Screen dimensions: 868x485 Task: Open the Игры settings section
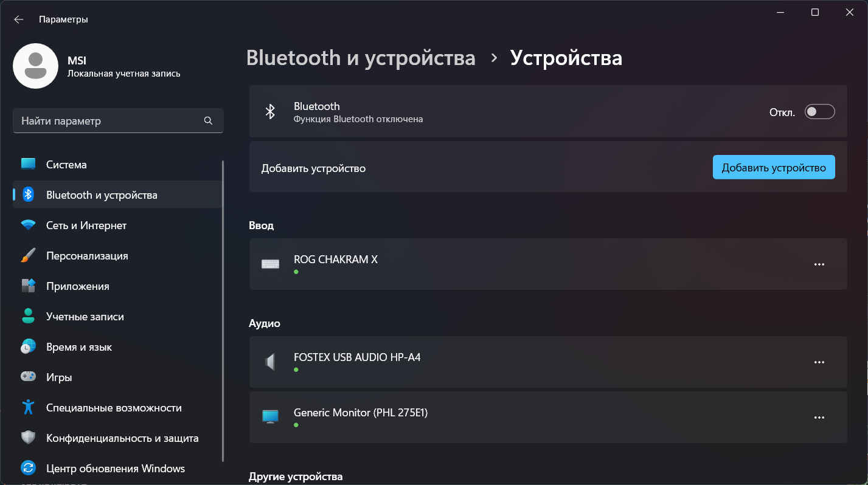[x=117, y=377]
